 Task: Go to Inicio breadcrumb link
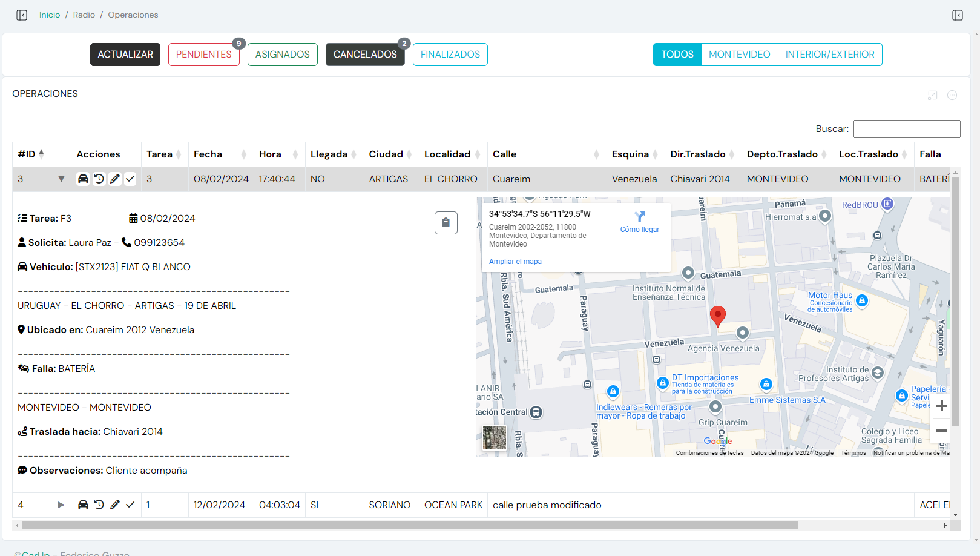tap(50, 15)
